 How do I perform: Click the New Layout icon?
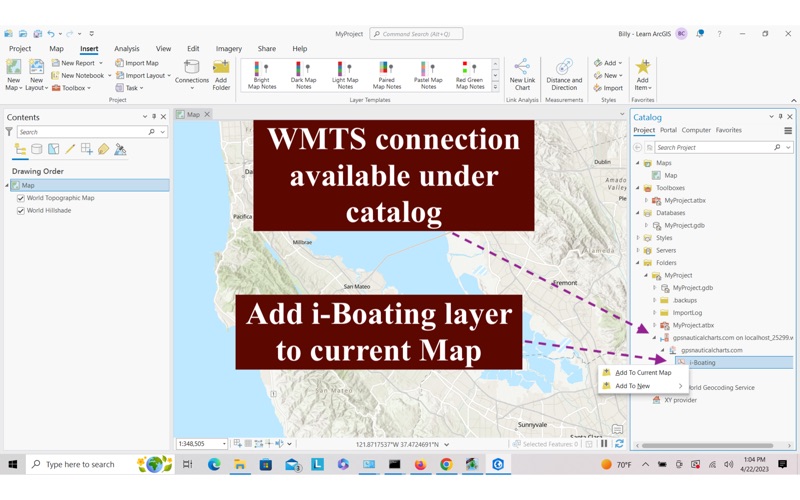(36, 67)
